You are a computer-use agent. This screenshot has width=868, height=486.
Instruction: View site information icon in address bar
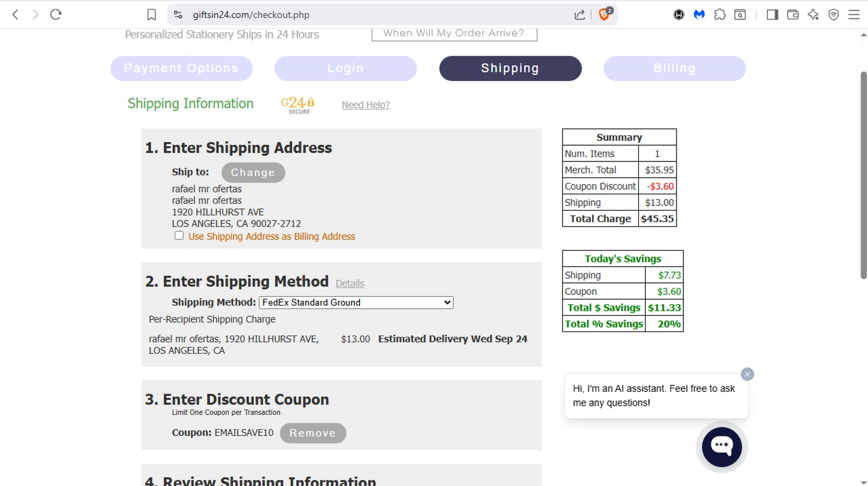[x=178, y=14]
